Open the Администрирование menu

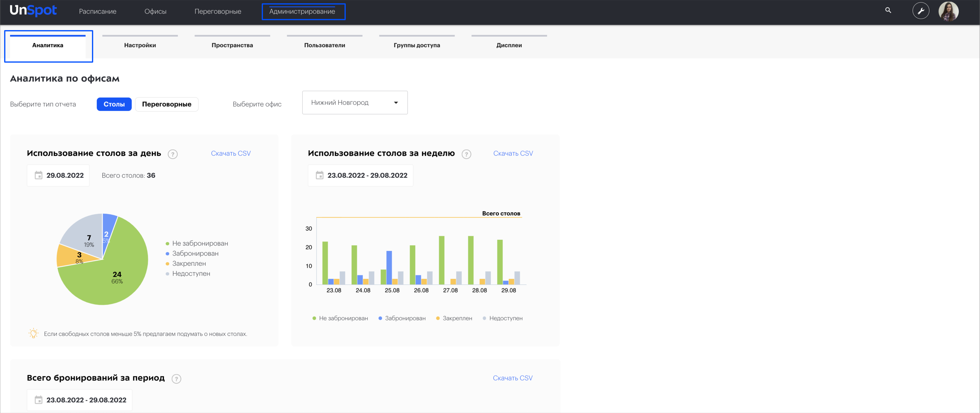[302, 11]
